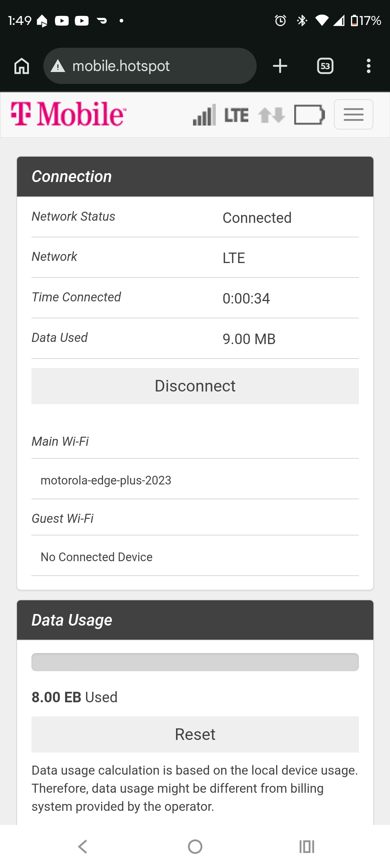The width and height of the screenshot is (390, 868).
Task: Tap the T-Mobile logo
Action: point(68,114)
